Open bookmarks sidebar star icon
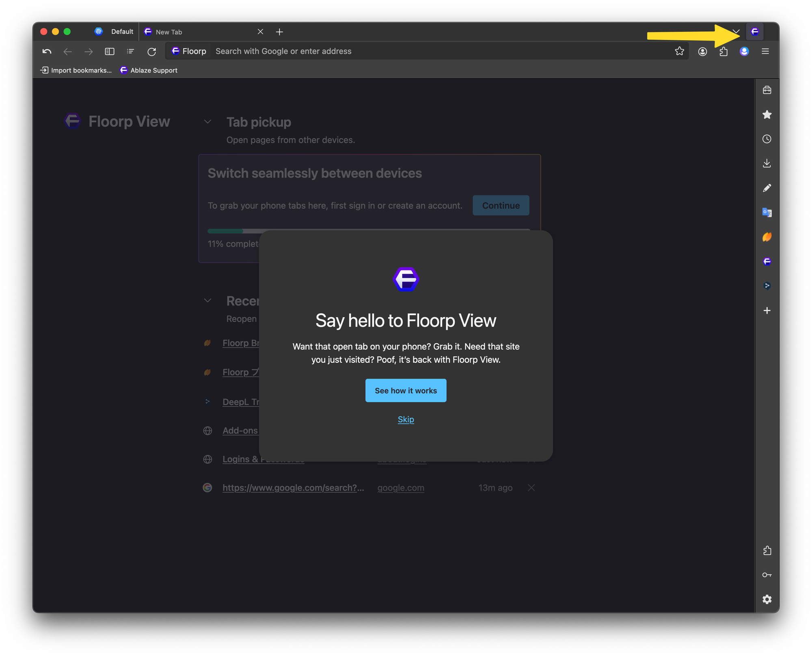Viewport: 812px width, 656px height. coord(767,115)
